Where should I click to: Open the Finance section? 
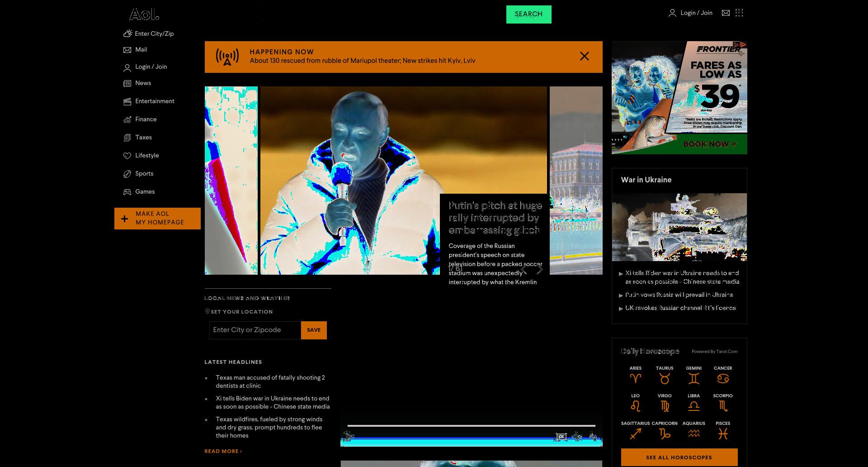(x=146, y=119)
